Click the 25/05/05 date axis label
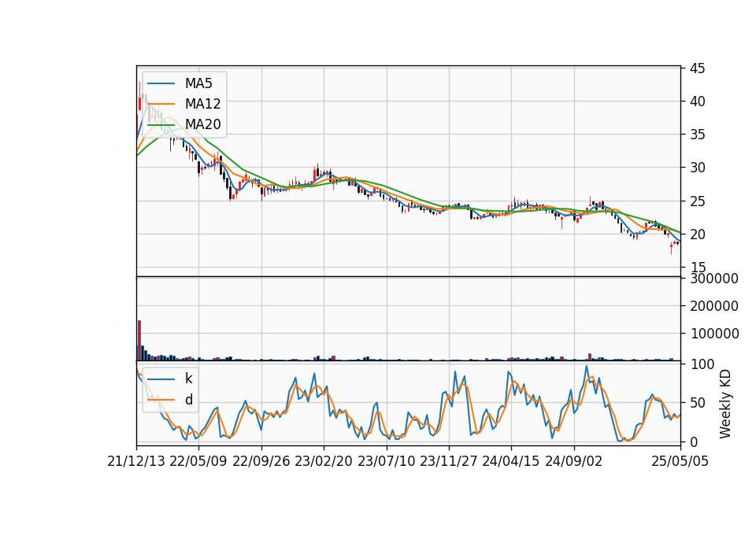 pos(680,461)
